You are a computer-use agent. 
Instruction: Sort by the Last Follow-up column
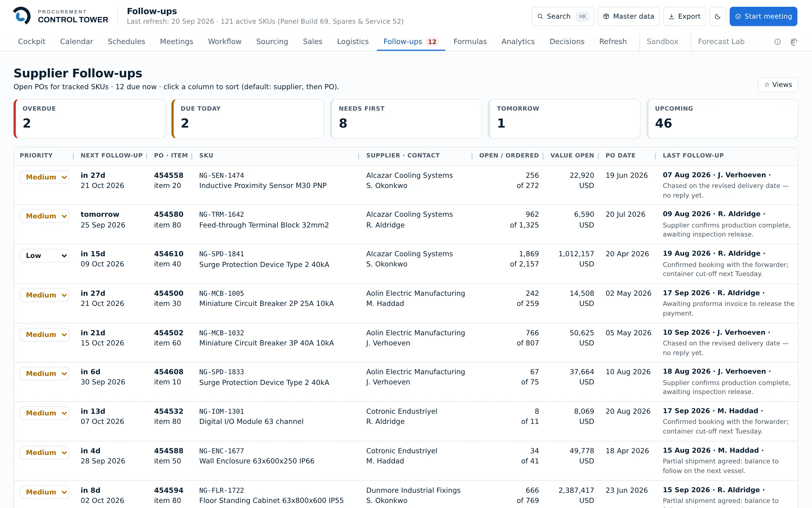tap(693, 156)
